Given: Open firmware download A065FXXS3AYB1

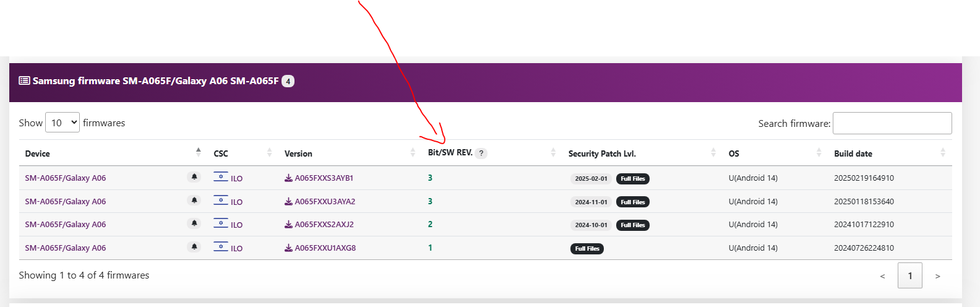Looking at the screenshot, I should [319, 178].
